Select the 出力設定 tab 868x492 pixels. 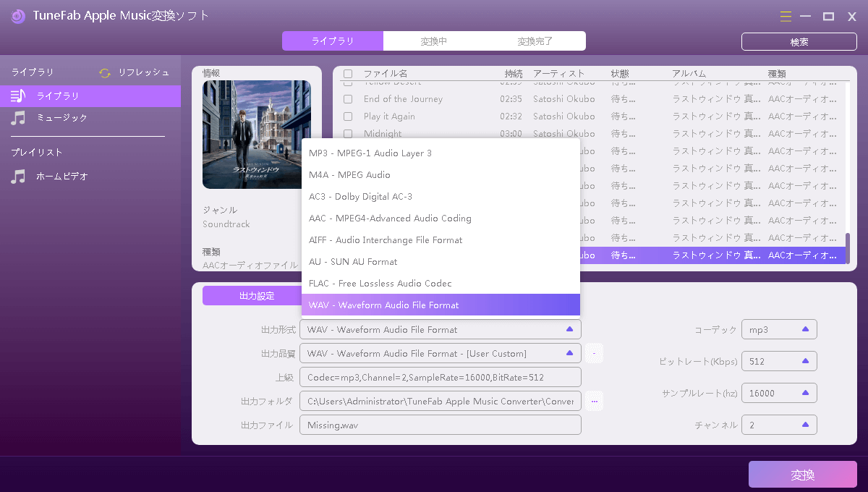[257, 295]
